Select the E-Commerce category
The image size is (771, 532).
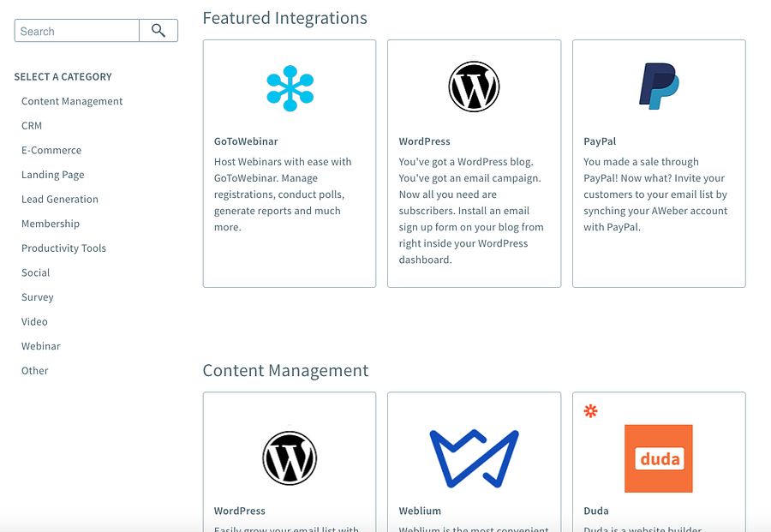click(51, 150)
